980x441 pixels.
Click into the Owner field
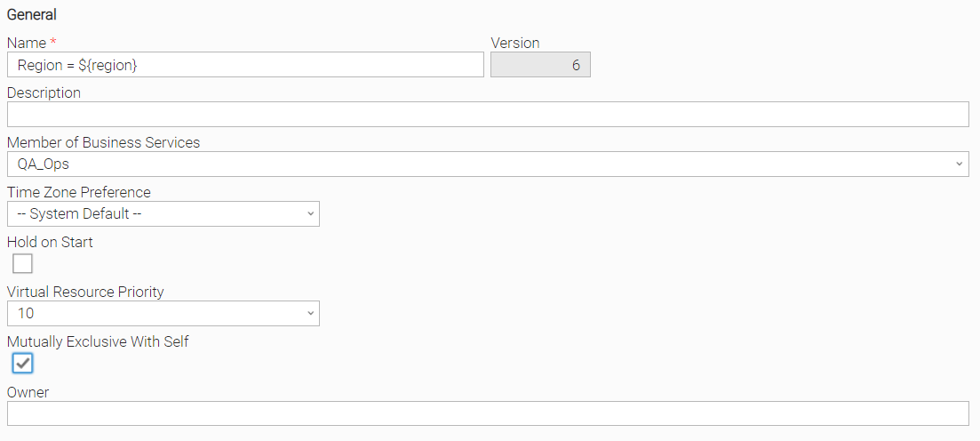coord(488,413)
